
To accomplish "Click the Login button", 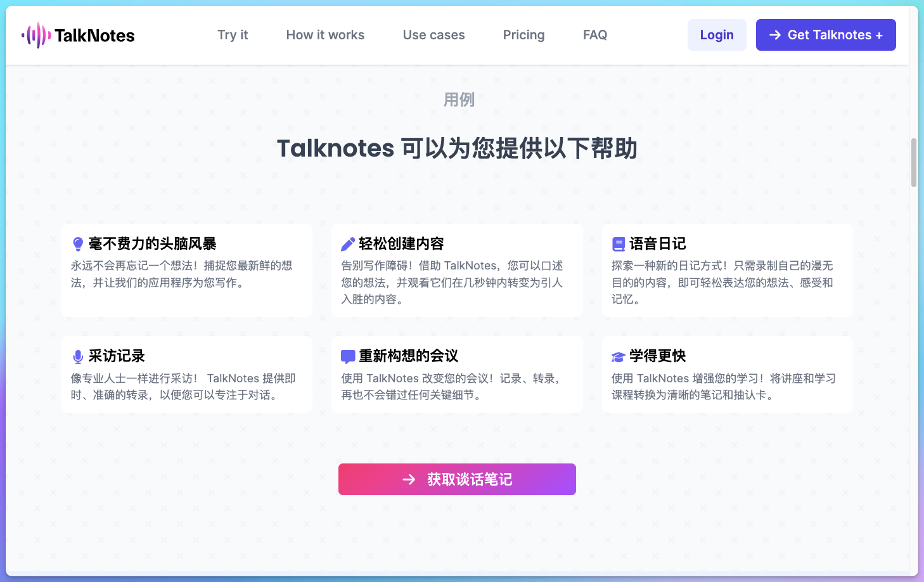I will tap(717, 35).
